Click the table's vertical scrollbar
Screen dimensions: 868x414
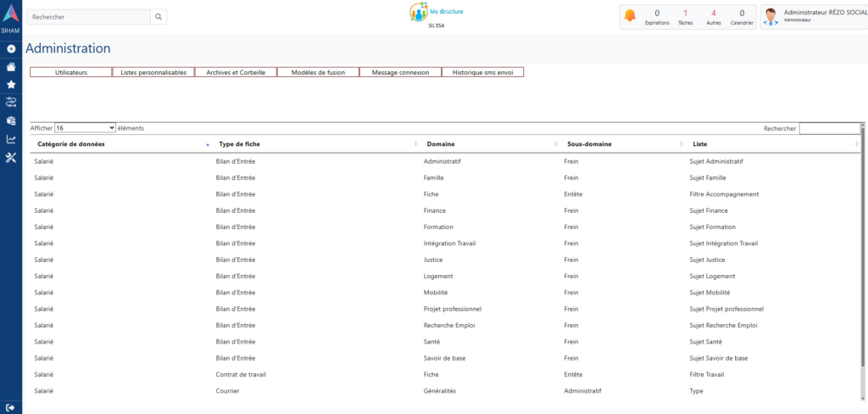pos(863,255)
